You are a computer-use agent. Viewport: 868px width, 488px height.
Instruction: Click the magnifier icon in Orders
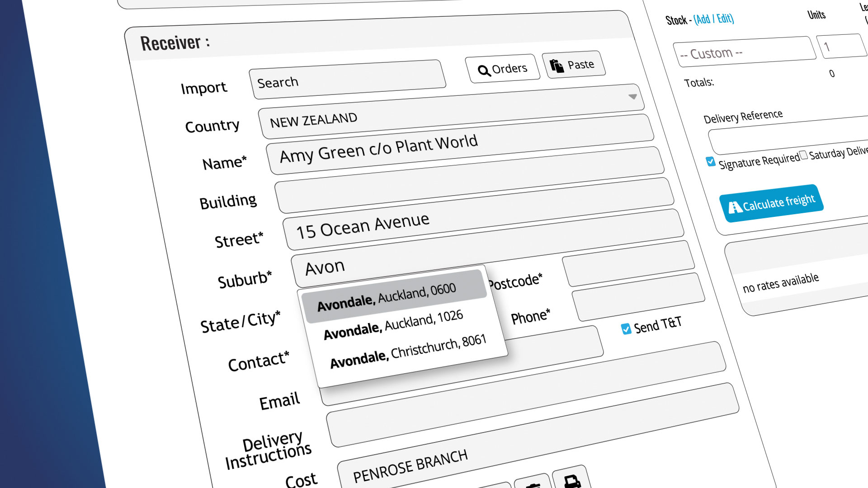point(484,70)
